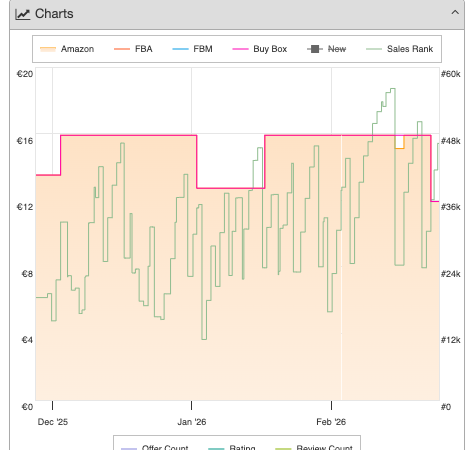Click the Jan '26 axis label

192,422
